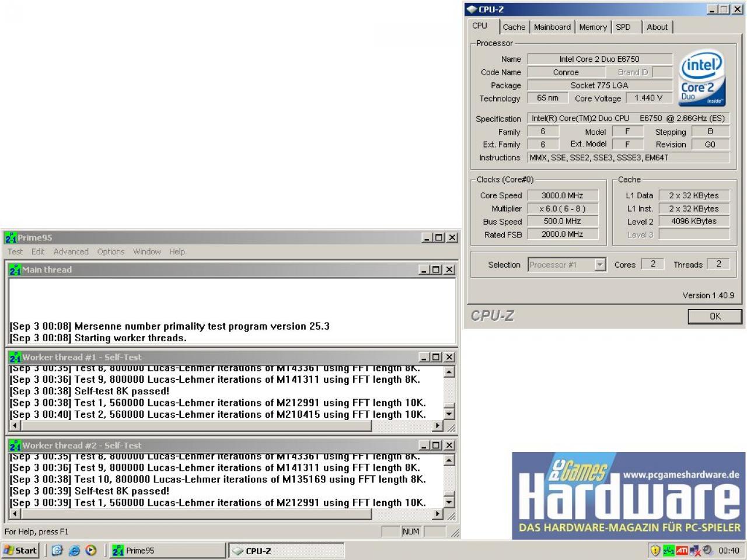Switch to the Memory tab
Image resolution: width=747 pixels, height=560 pixels.
[x=593, y=27]
